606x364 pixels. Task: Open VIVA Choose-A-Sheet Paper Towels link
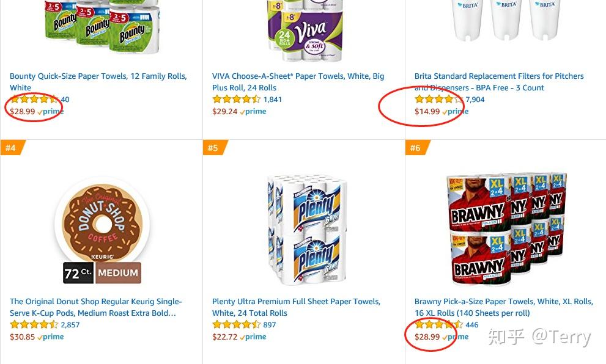[x=298, y=76]
